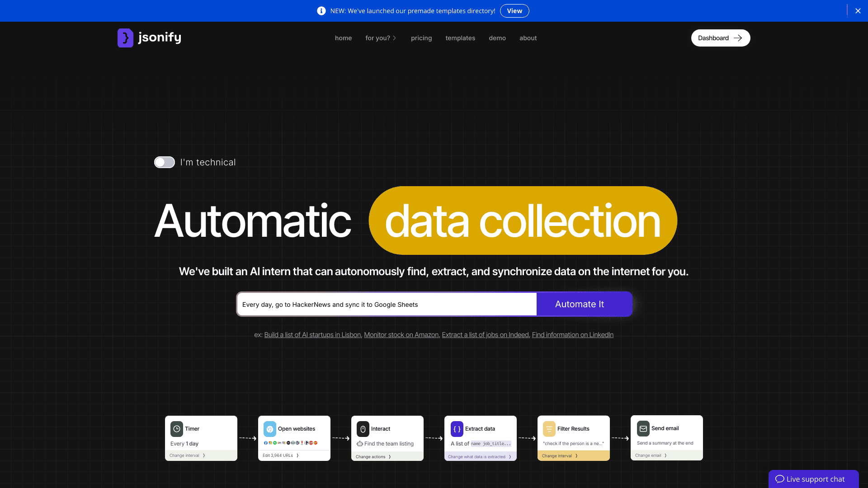This screenshot has height=488, width=868.
Task: Open Monitor stock on Amazon example link
Action: tap(401, 334)
